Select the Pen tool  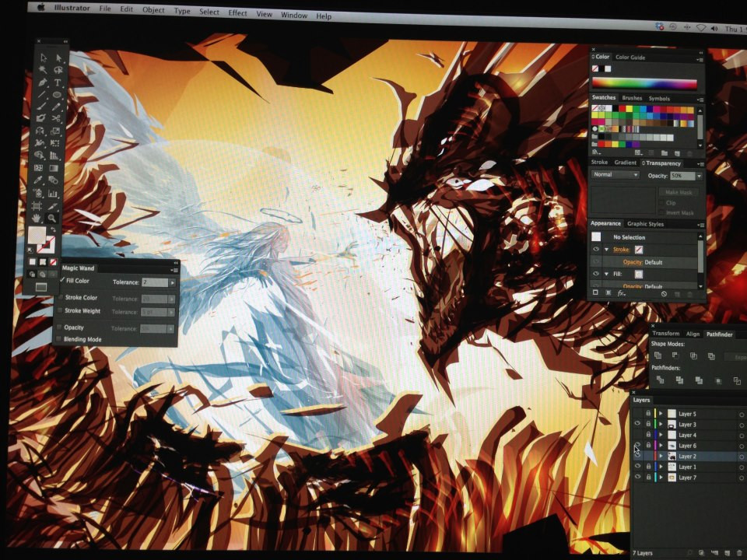click(42, 82)
